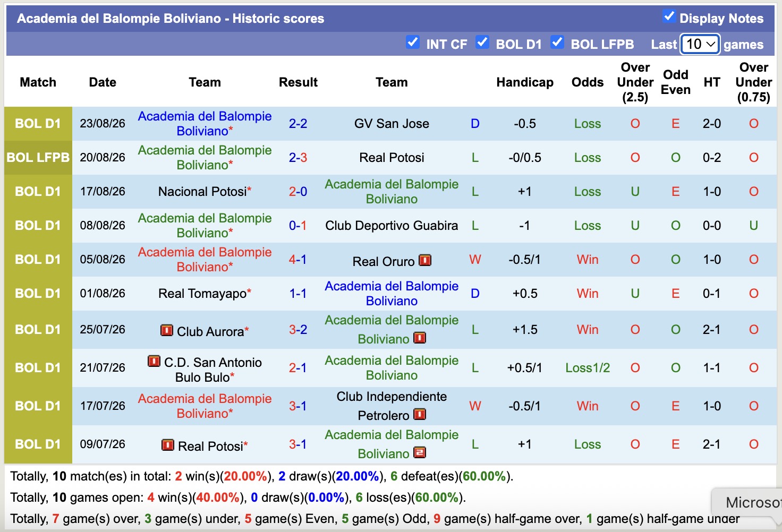Click the HT column header
Screen dimensions: 782x532
712,82
